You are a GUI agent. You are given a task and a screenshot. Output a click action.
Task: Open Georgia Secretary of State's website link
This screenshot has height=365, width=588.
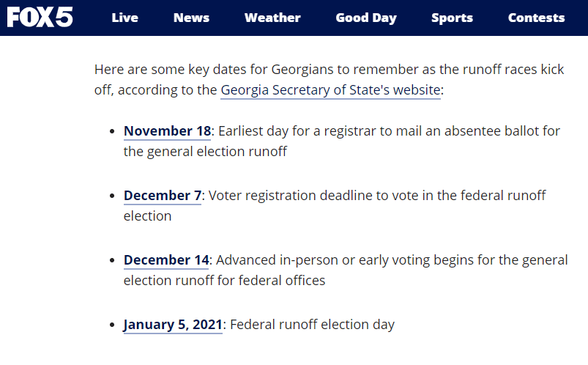(330, 90)
